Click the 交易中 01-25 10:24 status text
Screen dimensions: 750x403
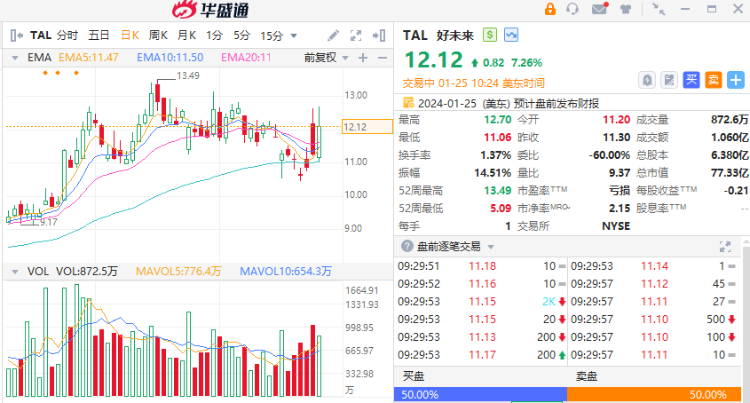tap(473, 83)
